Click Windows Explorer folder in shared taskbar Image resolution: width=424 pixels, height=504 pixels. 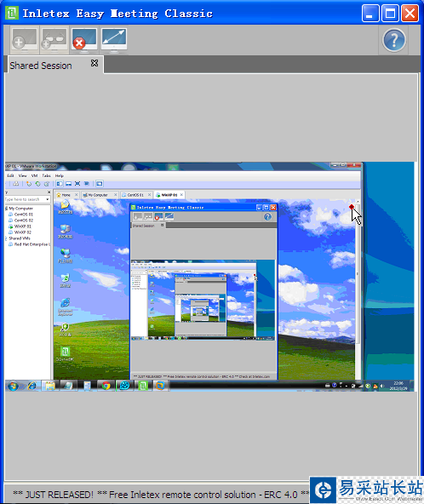[50, 386]
